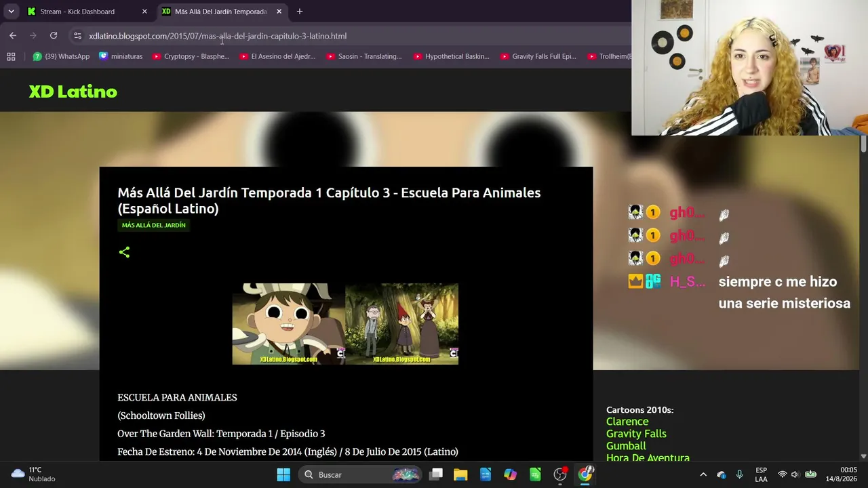Image resolution: width=868 pixels, height=488 pixels.
Task: Click the page vertical scrollbar thumb
Action: click(x=863, y=144)
